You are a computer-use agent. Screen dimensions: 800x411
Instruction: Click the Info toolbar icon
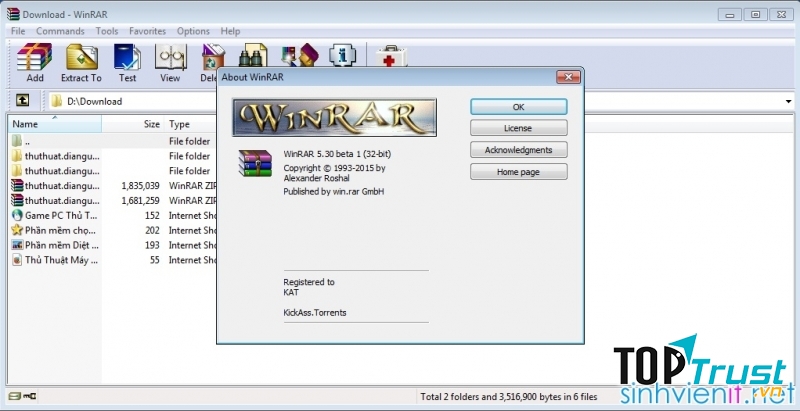point(342,55)
